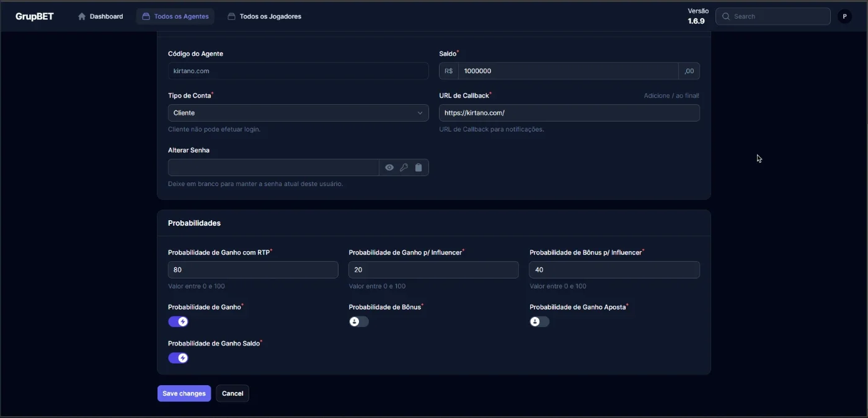Click the Dashboard home icon
The width and height of the screenshot is (868, 418).
[82, 17]
